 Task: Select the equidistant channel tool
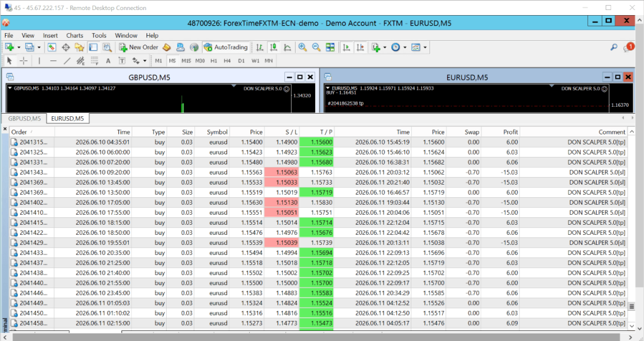[x=80, y=61]
